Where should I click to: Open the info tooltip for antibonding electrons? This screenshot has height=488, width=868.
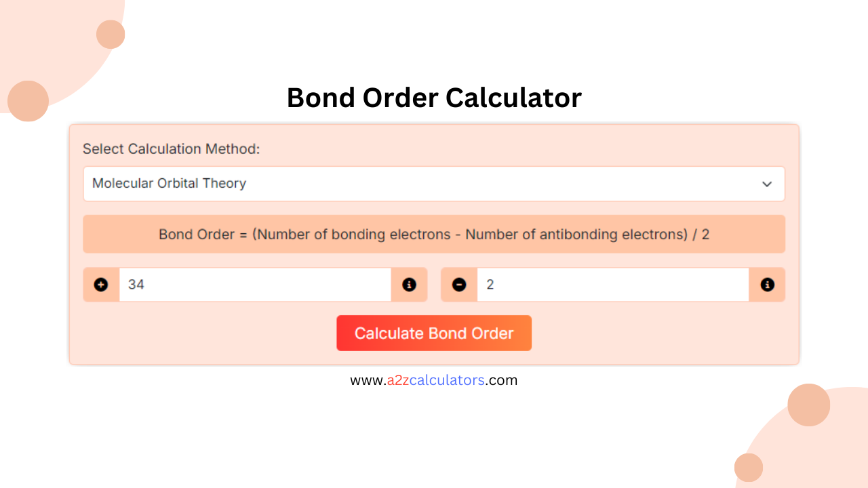(767, 285)
